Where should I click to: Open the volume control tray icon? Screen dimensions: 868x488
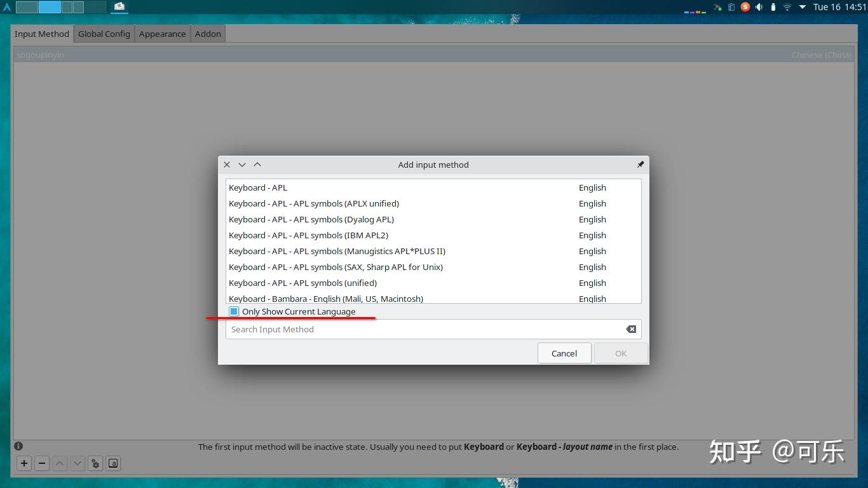(759, 7)
